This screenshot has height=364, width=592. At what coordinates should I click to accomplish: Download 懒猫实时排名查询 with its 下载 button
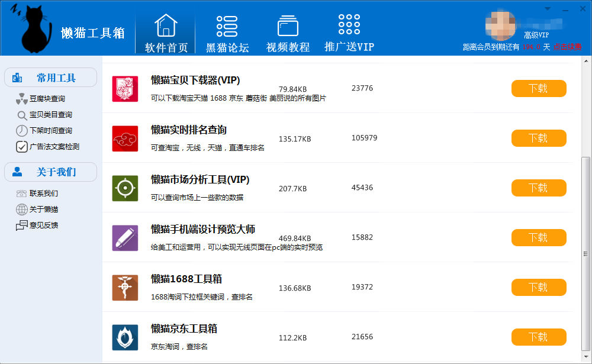pos(538,138)
